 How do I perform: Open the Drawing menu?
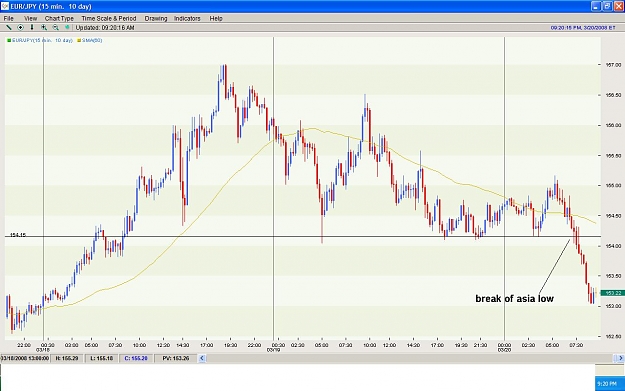(155, 18)
